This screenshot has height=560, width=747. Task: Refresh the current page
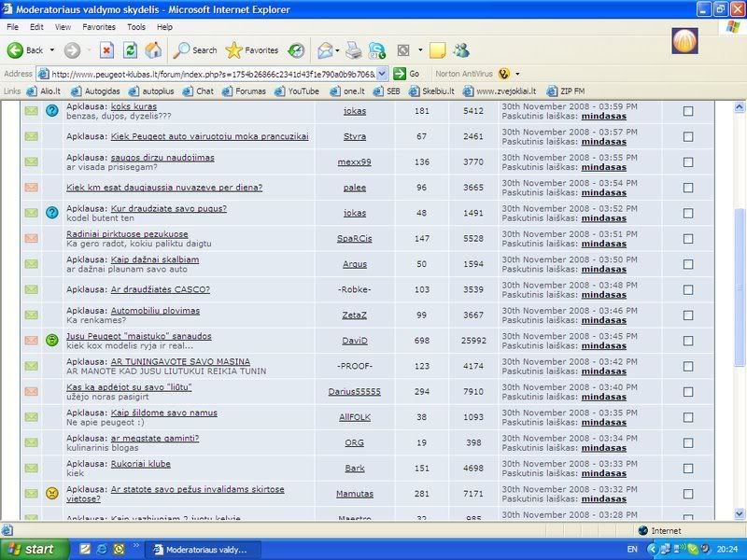(x=130, y=50)
